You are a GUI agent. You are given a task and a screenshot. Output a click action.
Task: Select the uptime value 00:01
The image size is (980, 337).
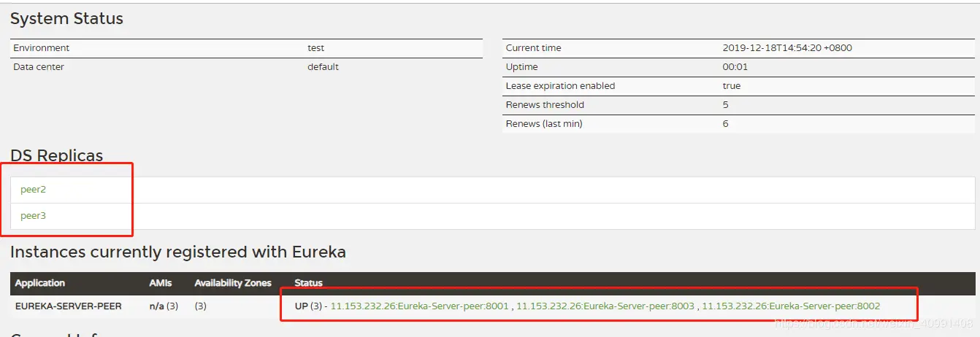pos(735,67)
